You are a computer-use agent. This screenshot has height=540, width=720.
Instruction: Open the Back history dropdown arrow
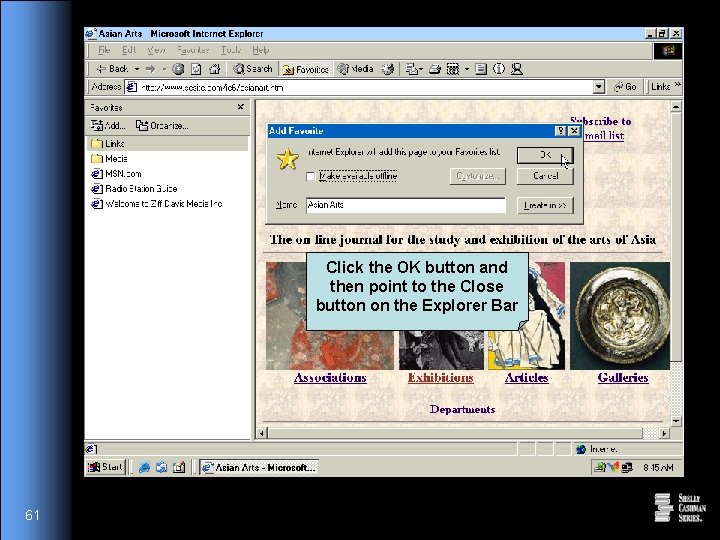click(x=136, y=69)
